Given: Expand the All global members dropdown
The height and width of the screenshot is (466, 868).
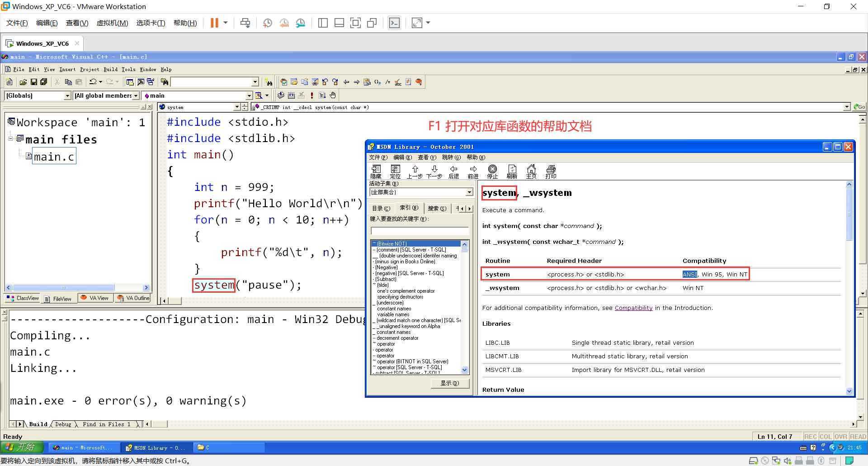Looking at the screenshot, I should point(136,95).
